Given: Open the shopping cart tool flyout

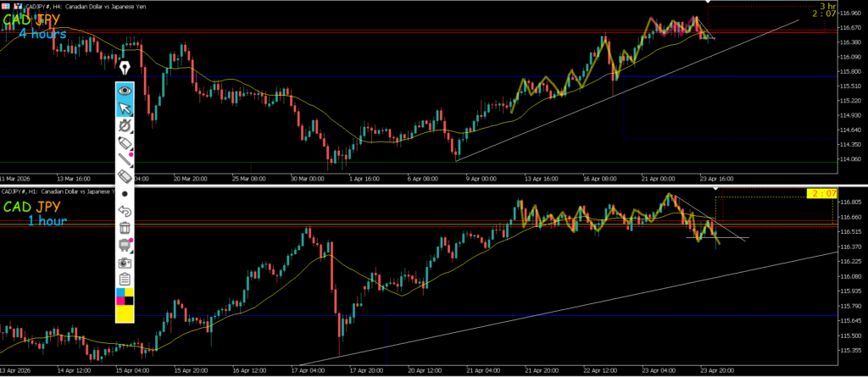Looking at the screenshot, I should (125, 245).
